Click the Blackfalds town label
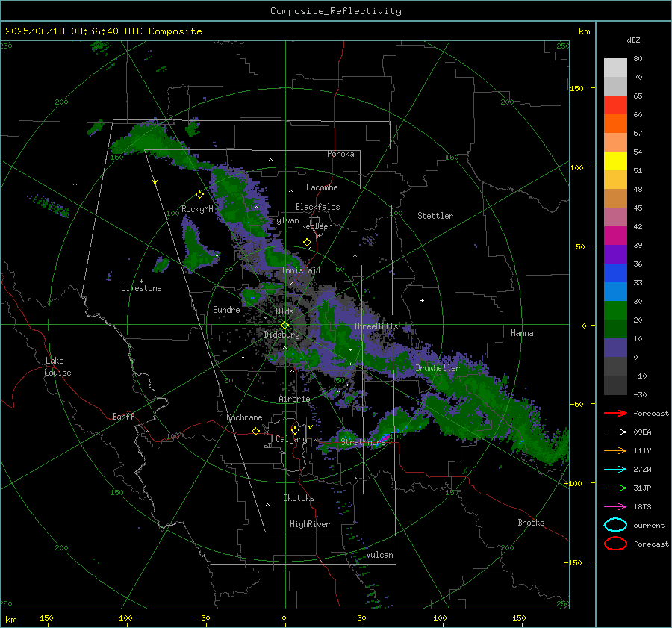The image size is (672, 628). (317, 207)
